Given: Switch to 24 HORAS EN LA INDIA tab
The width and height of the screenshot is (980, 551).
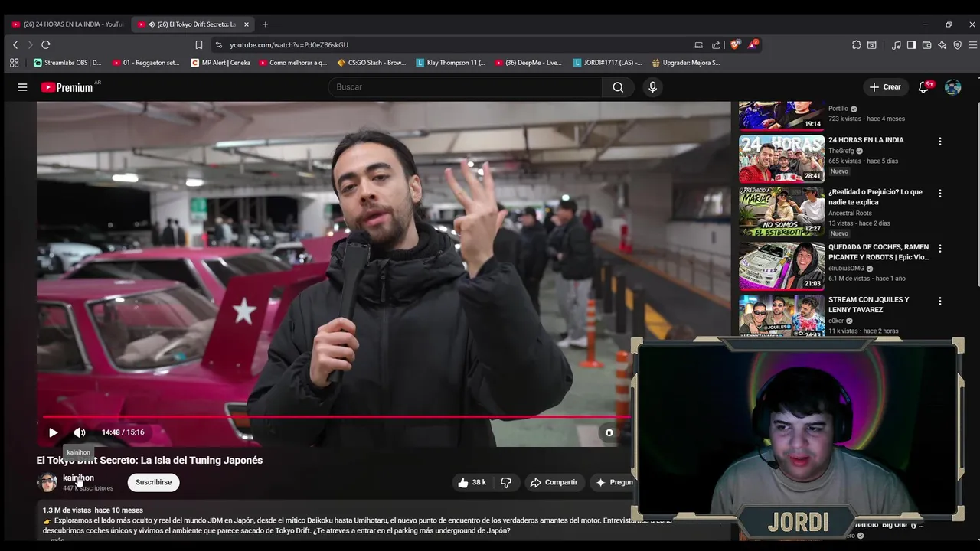Looking at the screenshot, I should click(x=67, y=24).
